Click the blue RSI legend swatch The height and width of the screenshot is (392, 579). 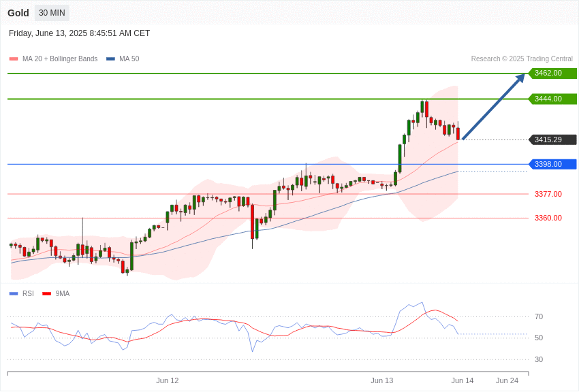click(14, 293)
